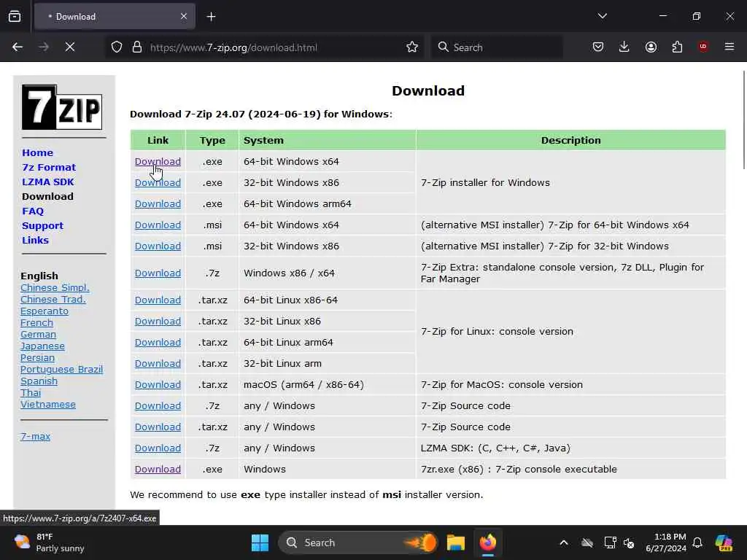Switch language to Chinese Simpl.

[55, 287]
